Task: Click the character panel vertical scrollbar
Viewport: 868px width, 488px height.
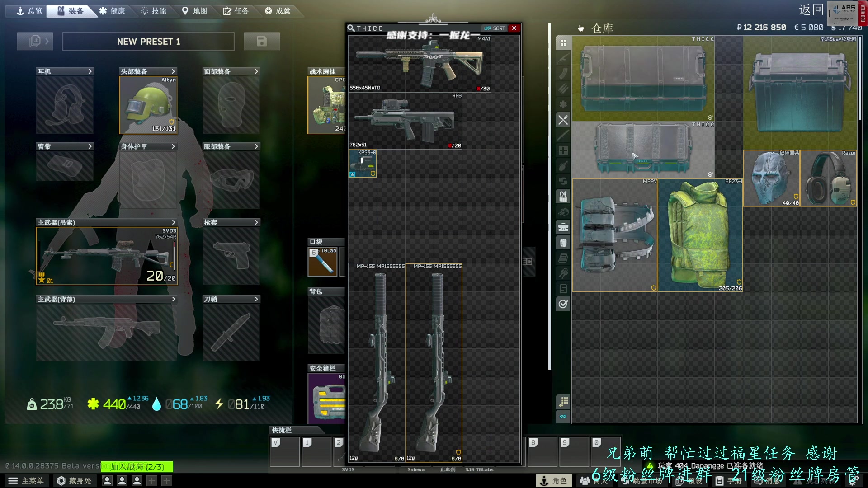Action: [x=550, y=197]
